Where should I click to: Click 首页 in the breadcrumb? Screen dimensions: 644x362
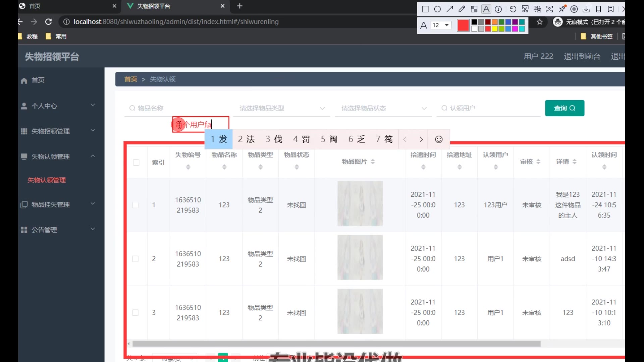[130, 79]
